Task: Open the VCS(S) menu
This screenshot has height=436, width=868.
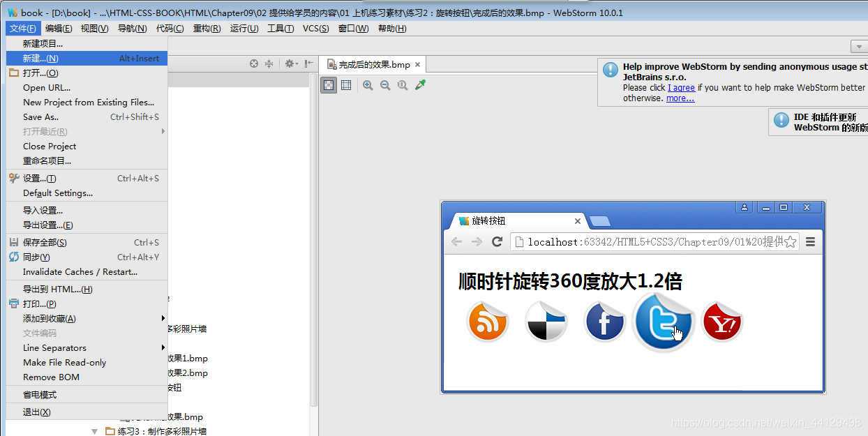Action: pyautogui.click(x=315, y=29)
